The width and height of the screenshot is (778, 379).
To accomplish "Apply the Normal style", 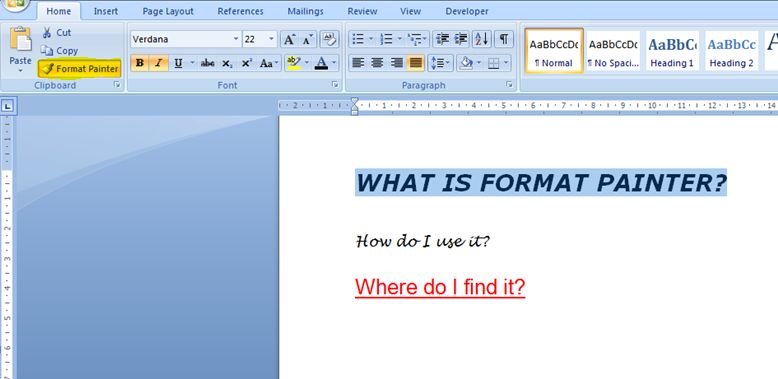I will 554,51.
